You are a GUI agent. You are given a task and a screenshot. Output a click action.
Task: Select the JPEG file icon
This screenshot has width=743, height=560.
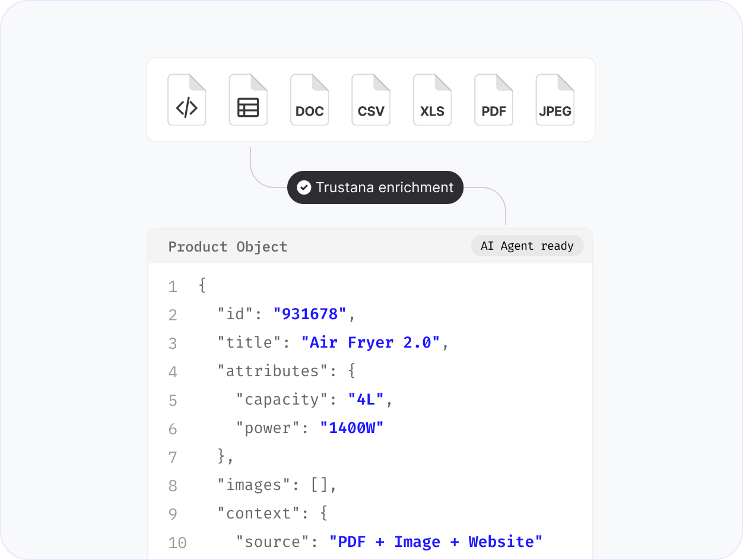tap(555, 100)
